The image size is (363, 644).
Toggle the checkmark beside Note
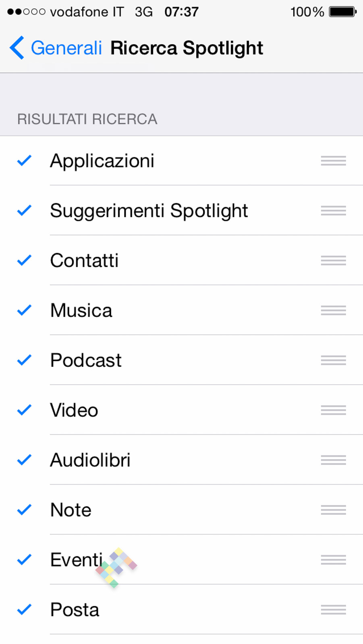click(x=24, y=510)
